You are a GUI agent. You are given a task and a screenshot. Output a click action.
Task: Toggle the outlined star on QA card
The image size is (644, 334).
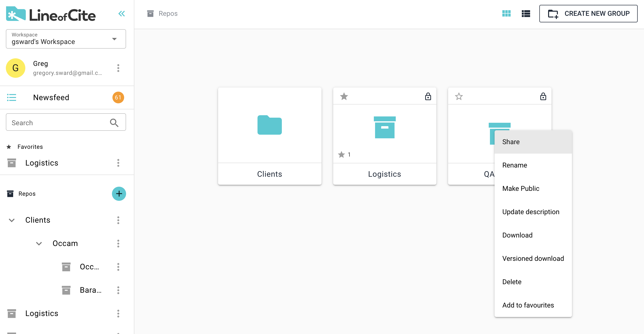[459, 96]
